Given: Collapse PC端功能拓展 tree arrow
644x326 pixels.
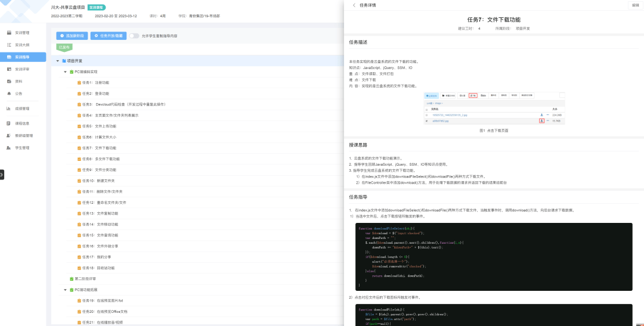Looking at the screenshot, I should pos(66,290).
